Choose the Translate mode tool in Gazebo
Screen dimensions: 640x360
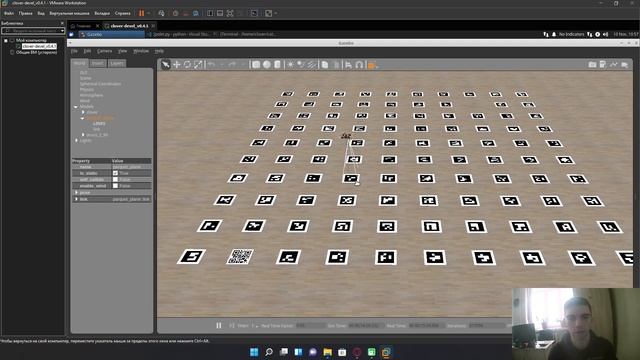click(x=176, y=64)
